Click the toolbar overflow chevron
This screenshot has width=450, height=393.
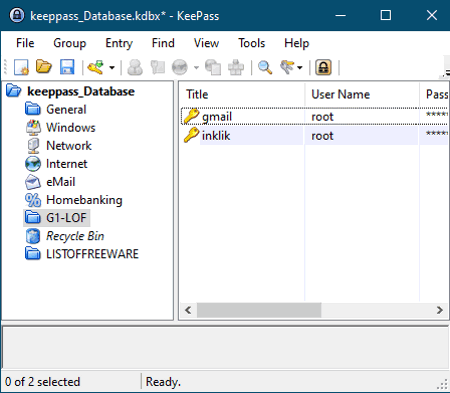(446, 72)
